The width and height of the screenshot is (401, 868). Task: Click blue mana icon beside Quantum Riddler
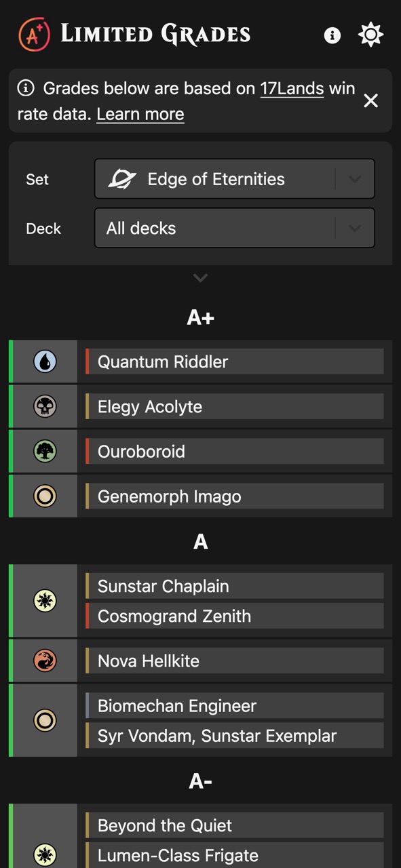(45, 361)
